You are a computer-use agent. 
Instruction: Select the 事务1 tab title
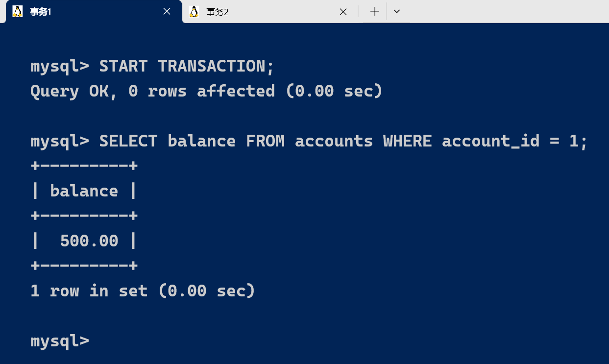click(41, 12)
